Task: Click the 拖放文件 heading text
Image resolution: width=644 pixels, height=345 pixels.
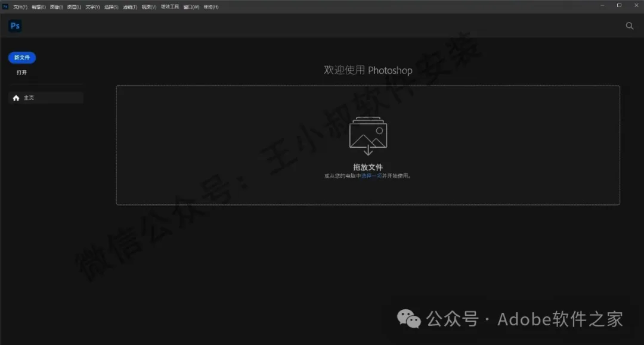Action: tap(368, 167)
